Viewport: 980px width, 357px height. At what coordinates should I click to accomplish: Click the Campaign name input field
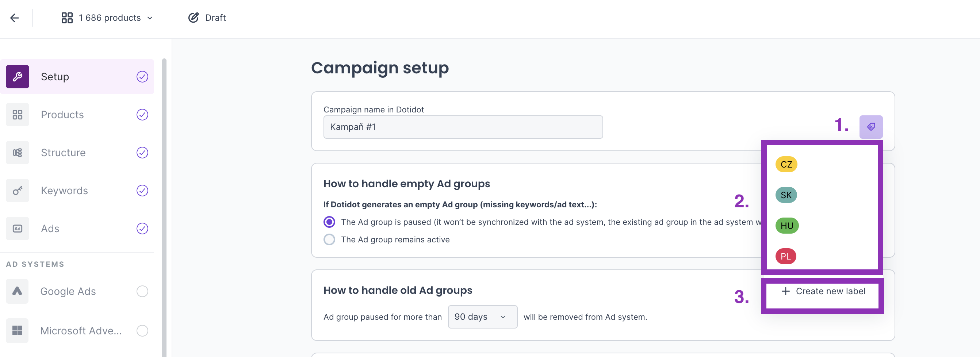click(x=463, y=127)
